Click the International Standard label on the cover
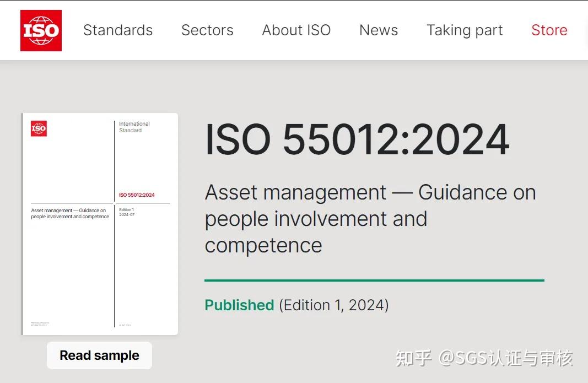The image size is (588, 383). tap(134, 126)
